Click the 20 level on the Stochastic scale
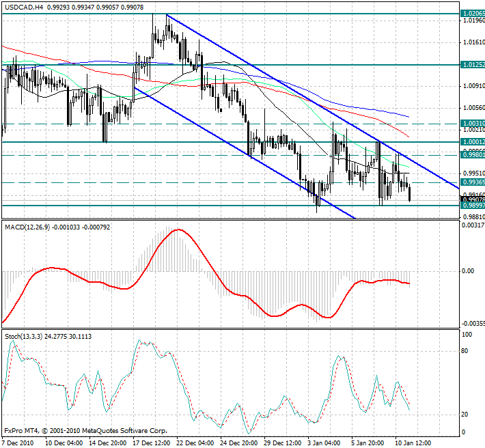 pos(465,415)
